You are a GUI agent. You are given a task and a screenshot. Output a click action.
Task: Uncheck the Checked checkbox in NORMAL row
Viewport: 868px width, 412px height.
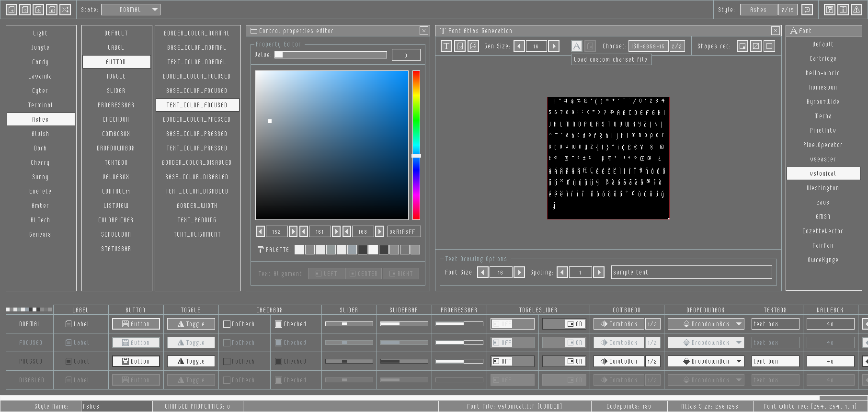tap(278, 324)
